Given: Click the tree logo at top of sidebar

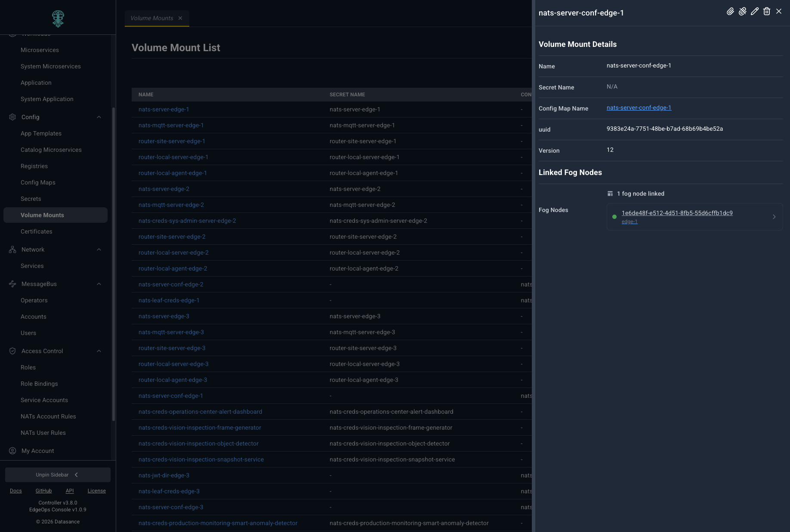Looking at the screenshot, I should click(58, 18).
